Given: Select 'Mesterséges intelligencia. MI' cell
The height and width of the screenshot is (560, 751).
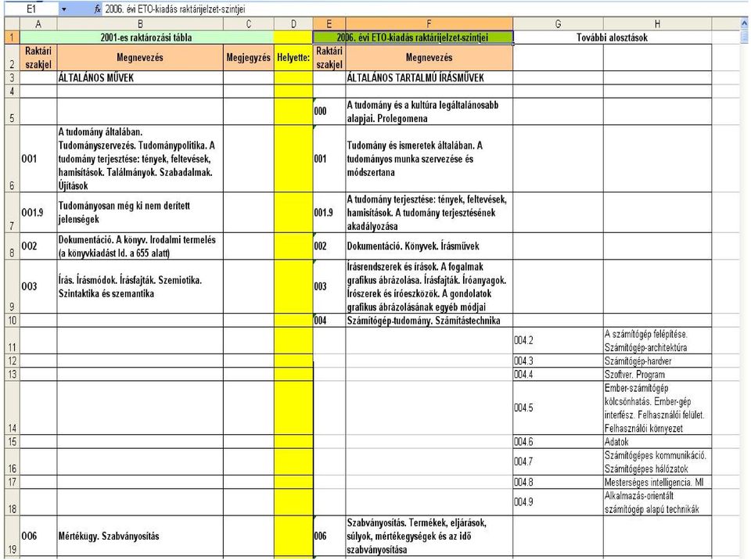Looking at the screenshot, I should 657,482.
